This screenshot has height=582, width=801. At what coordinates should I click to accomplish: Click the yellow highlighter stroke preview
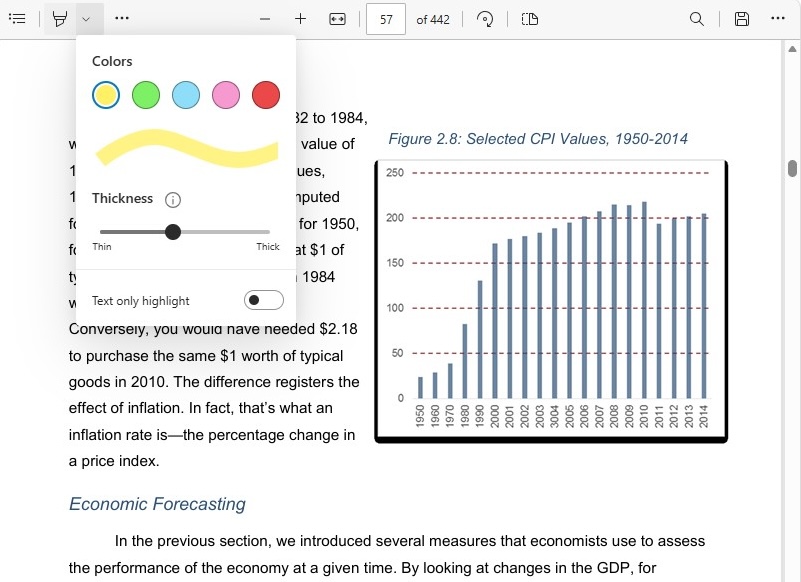coord(187,148)
